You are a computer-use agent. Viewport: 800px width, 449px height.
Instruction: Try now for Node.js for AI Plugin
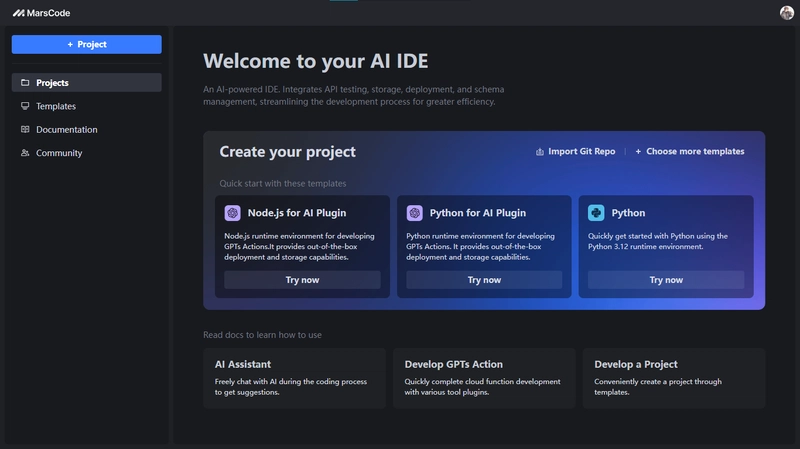[303, 280]
